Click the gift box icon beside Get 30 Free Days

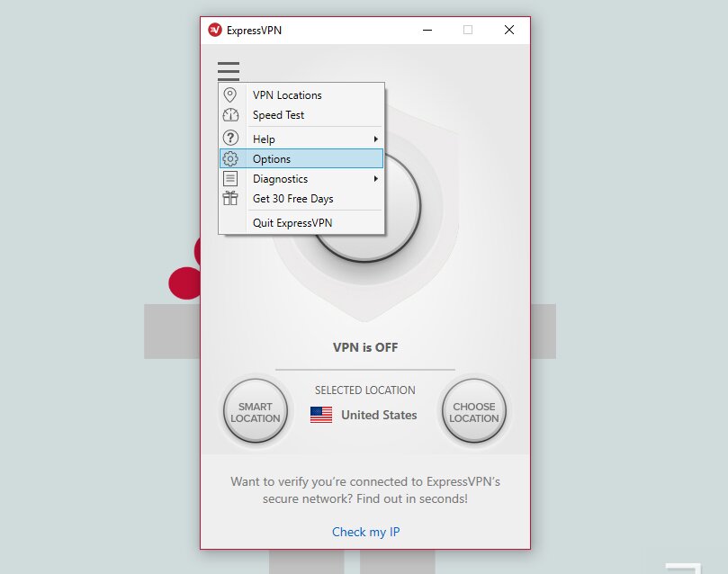click(230, 198)
